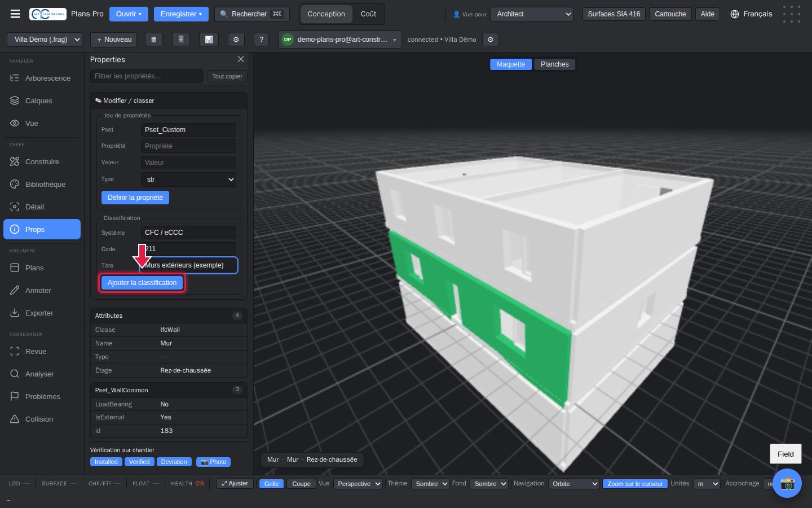
Task: Click the archive cabinet icon in the toolbar
Action: pos(180,40)
